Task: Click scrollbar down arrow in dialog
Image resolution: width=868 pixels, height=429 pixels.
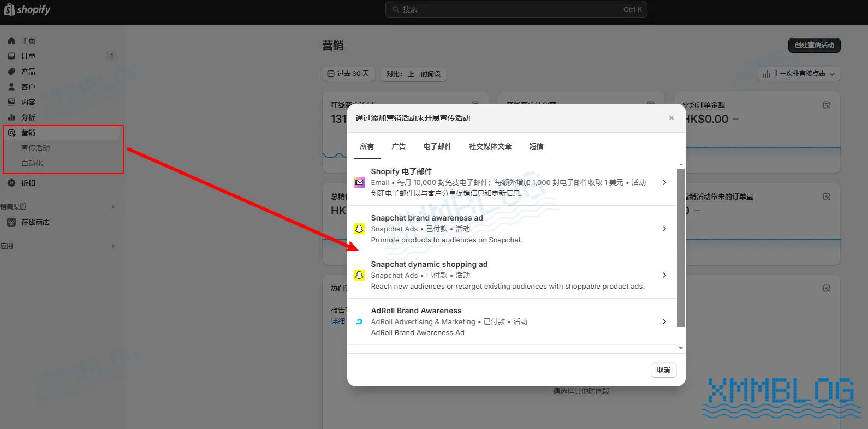Action: [681, 348]
